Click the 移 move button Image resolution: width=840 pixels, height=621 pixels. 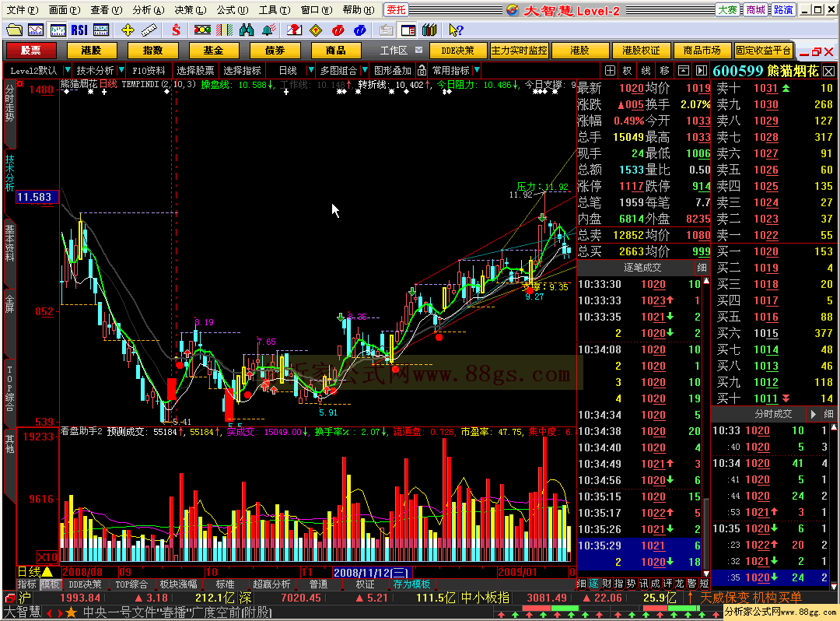click(x=665, y=70)
